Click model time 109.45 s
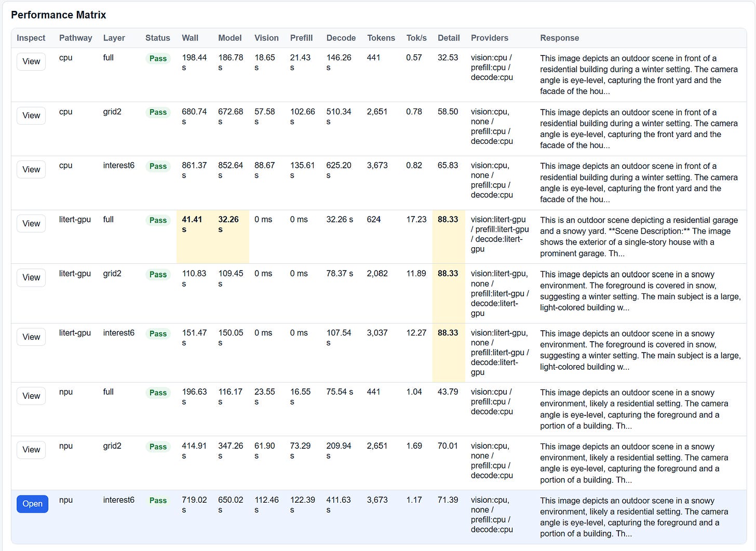 click(x=231, y=278)
